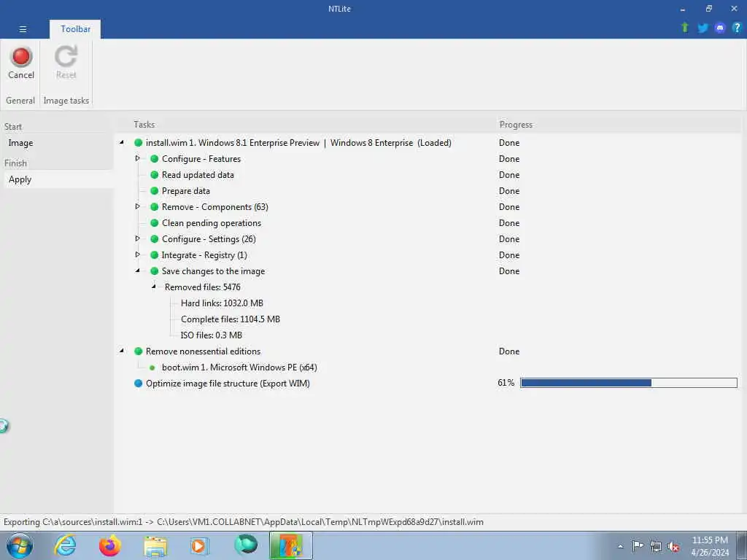Show hidden tray icons arrow
Image resolution: width=747 pixels, height=560 pixels.
620,546
